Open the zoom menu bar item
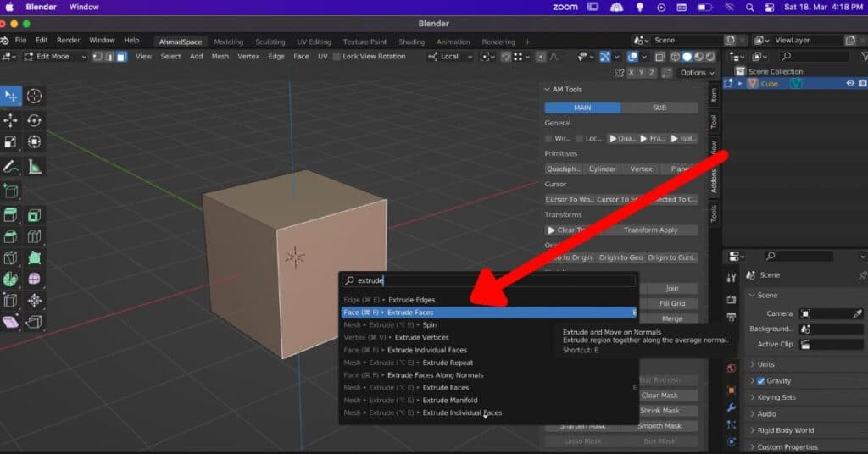 (x=565, y=7)
